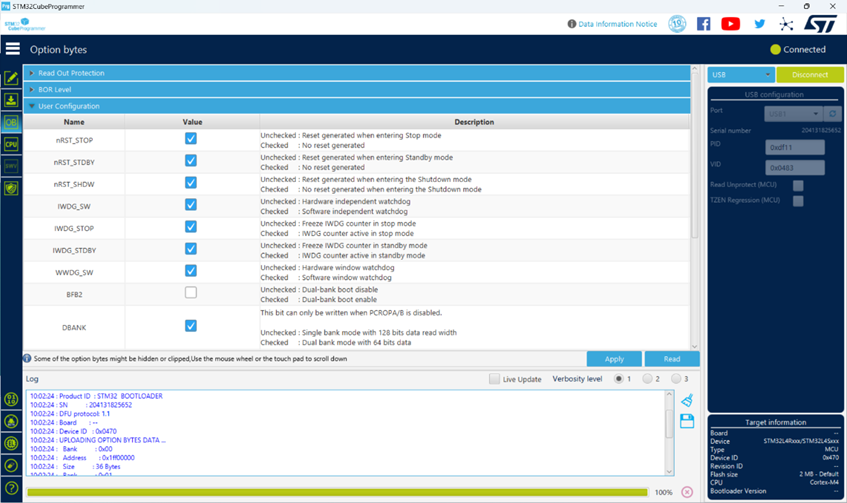This screenshot has height=503, width=847.
Task: Collapse the User Configuration section
Action: point(357,106)
